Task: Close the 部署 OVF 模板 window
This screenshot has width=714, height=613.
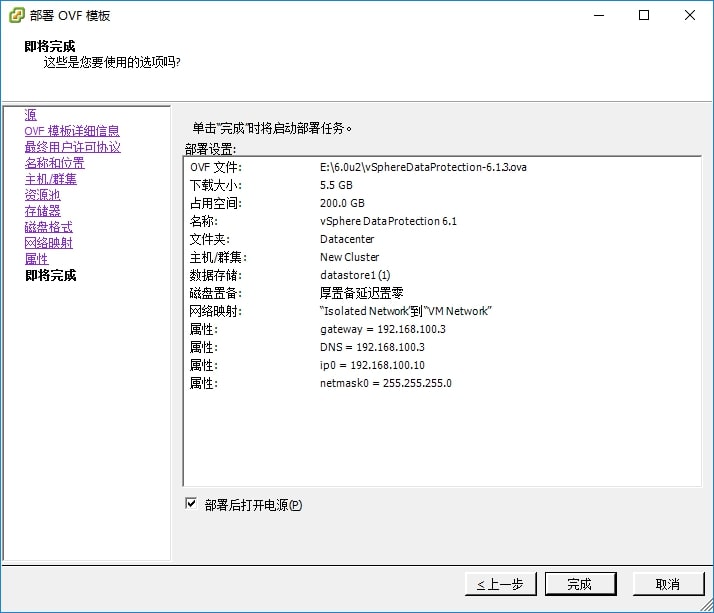Action: click(689, 15)
